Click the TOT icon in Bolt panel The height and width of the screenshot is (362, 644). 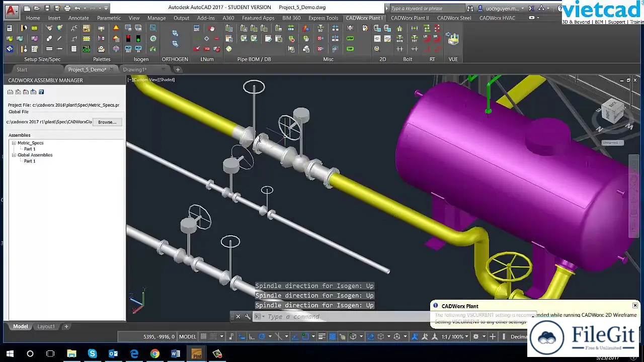415,39
